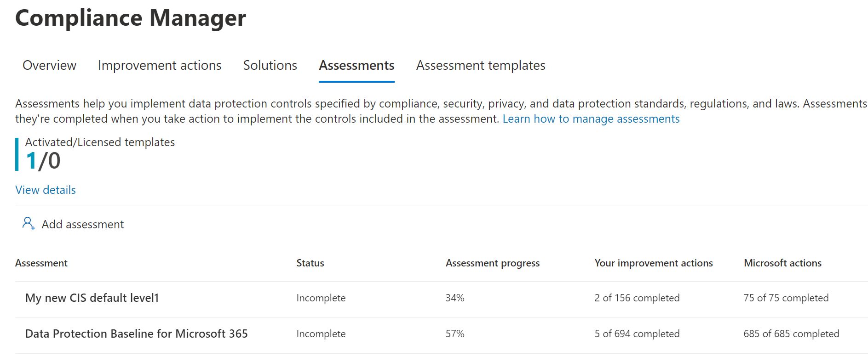Sort by the Status column header
The height and width of the screenshot is (362, 868).
click(x=310, y=263)
